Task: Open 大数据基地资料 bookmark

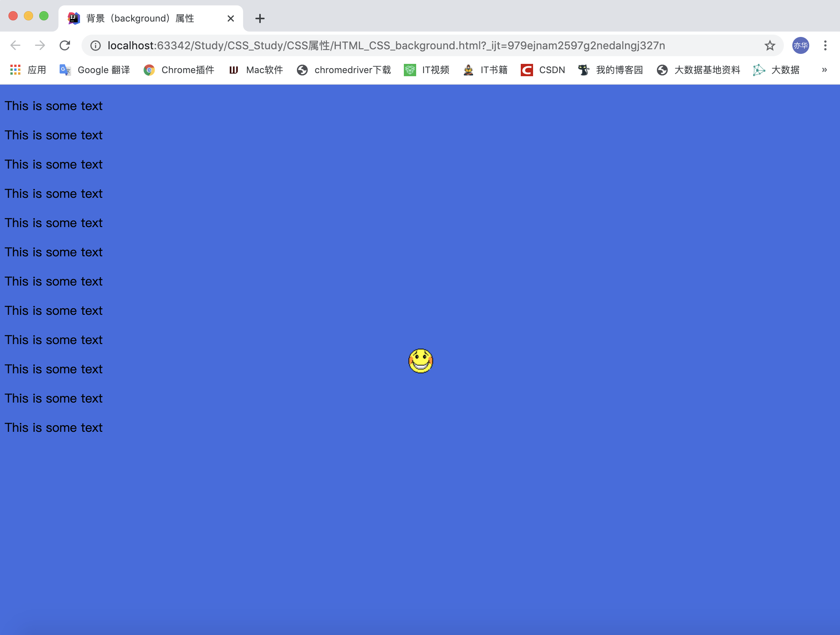Action: click(698, 70)
